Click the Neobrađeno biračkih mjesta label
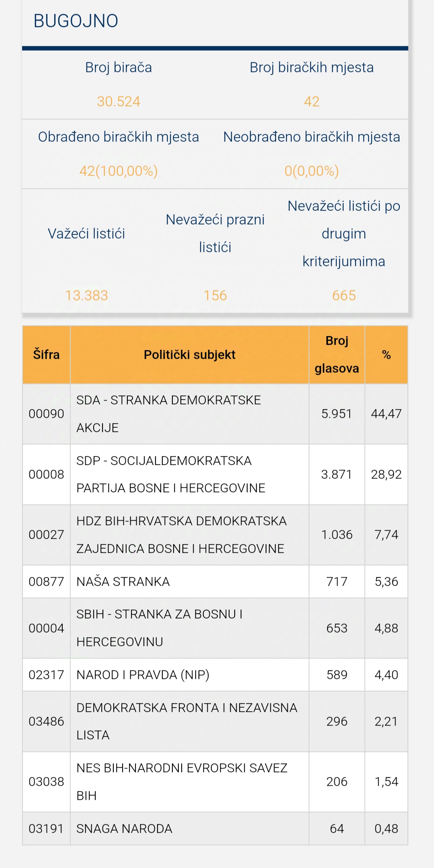This screenshot has height=868, width=434. click(x=311, y=137)
